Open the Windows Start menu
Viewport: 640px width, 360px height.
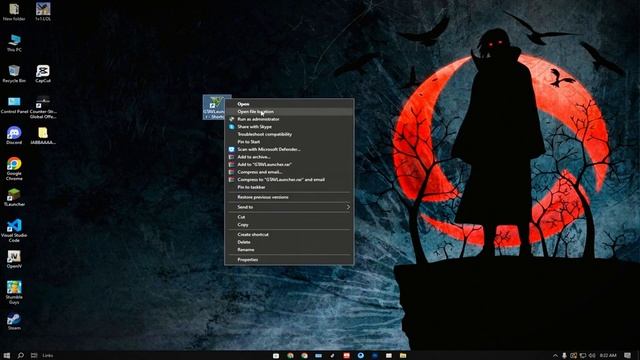pos(7,356)
